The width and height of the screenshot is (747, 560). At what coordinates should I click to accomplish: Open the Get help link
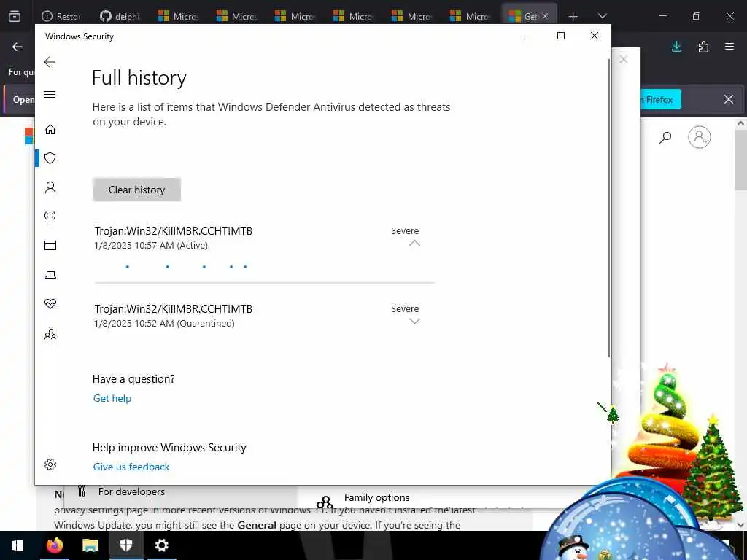[112, 399]
